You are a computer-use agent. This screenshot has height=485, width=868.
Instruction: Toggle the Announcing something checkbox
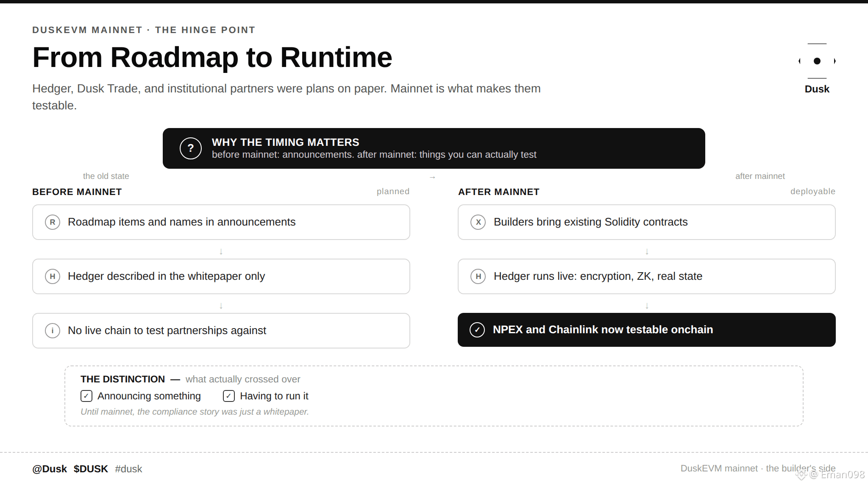[86, 396]
